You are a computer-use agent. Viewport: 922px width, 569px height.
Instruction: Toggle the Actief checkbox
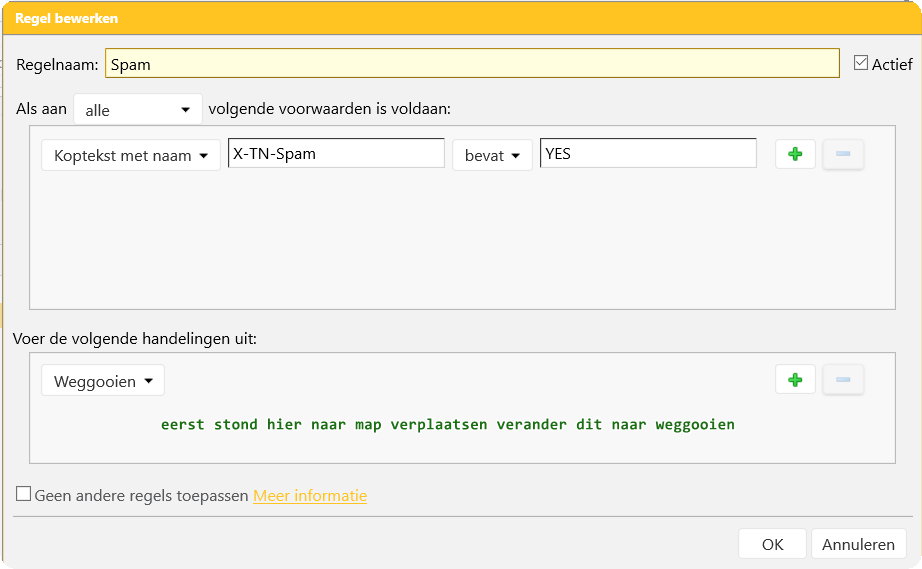point(860,63)
